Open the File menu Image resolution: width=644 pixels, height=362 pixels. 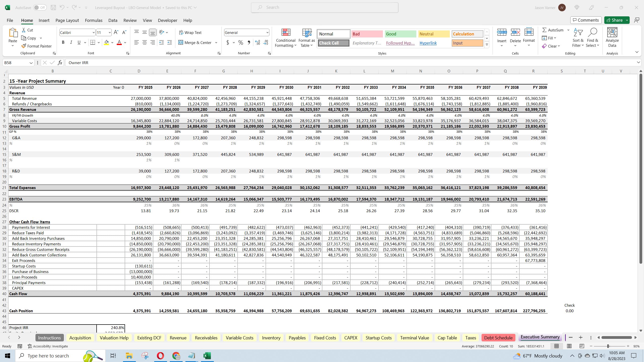[x=10, y=20]
